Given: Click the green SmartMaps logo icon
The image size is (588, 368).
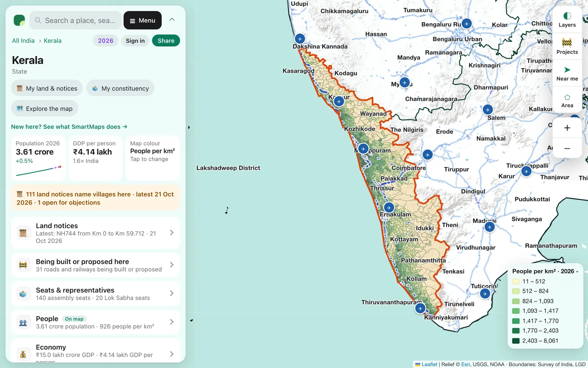Looking at the screenshot, I should pos(19,20).
